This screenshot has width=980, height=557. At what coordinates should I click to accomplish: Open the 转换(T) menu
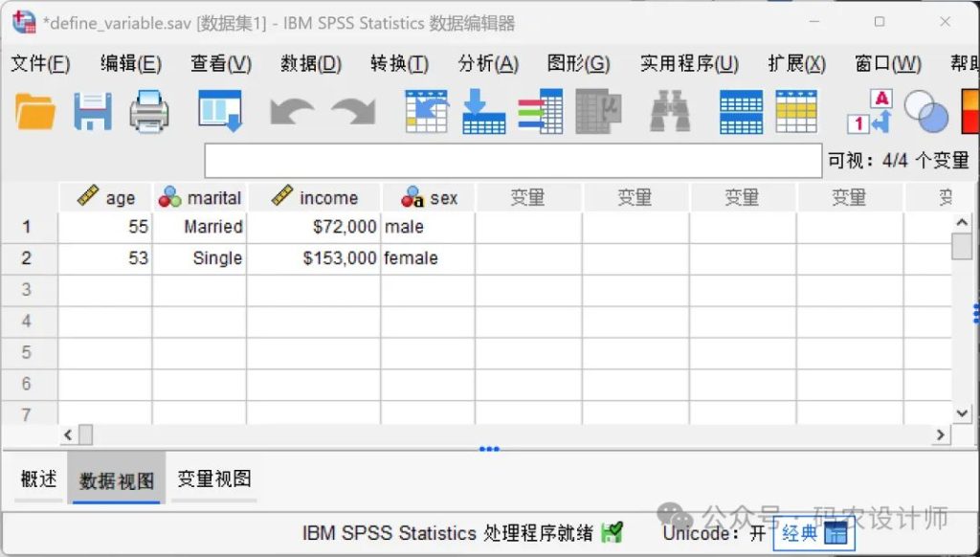[x=399, y=64]
